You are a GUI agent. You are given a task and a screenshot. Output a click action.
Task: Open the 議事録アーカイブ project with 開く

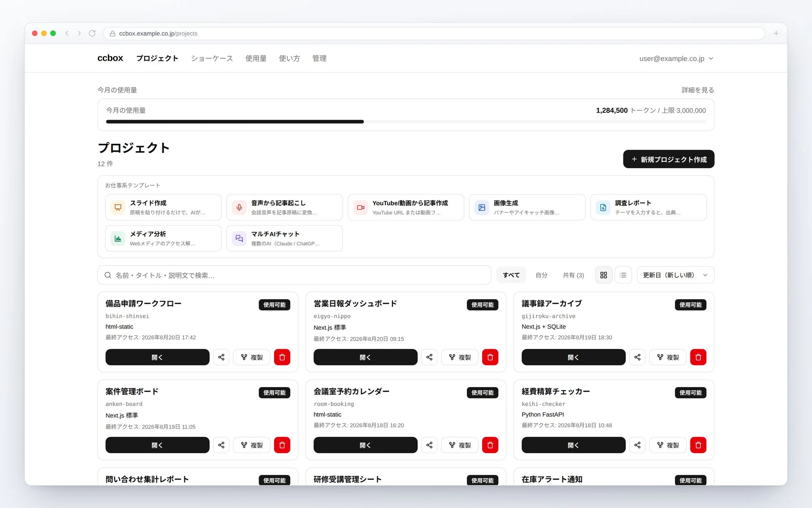573,357
